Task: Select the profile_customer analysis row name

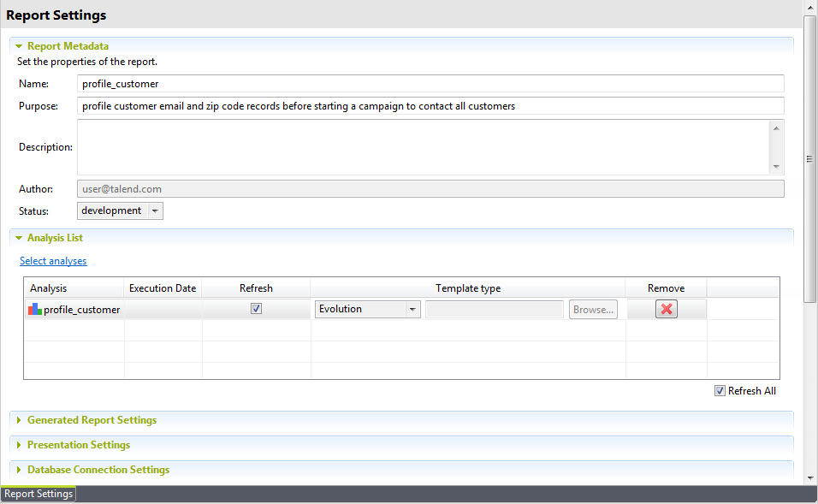Action: [x=82, y=310]
